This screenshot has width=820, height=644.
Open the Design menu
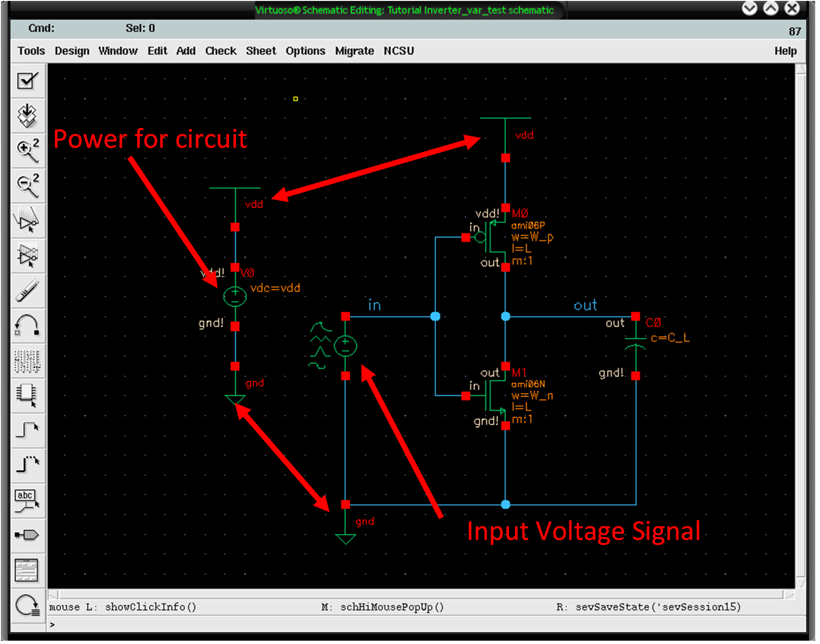tap(72, 51)
